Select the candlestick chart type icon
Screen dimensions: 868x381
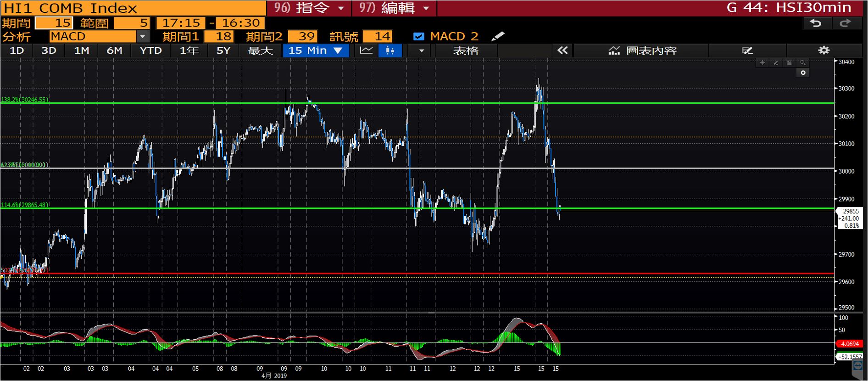(x=390, y=50)
